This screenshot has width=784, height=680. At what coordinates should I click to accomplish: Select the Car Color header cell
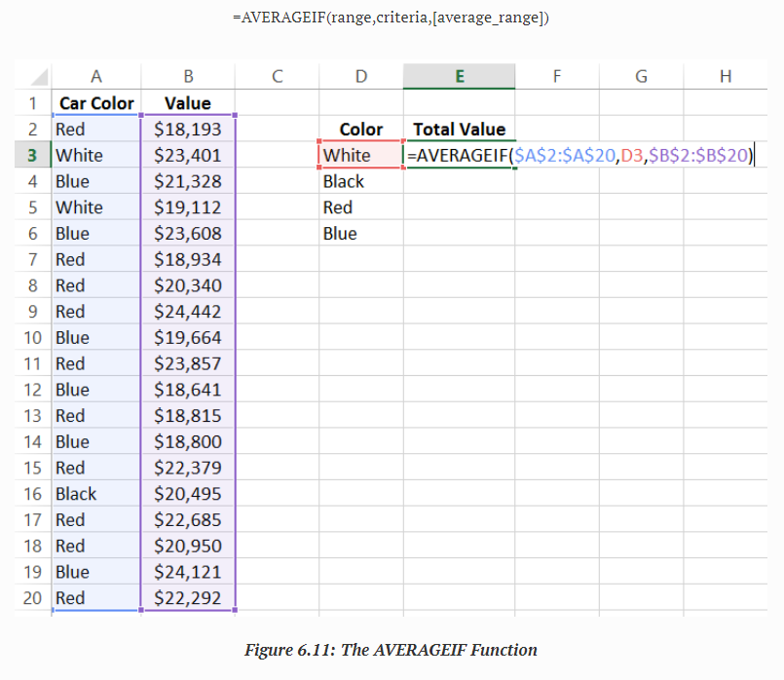point(95,103)
